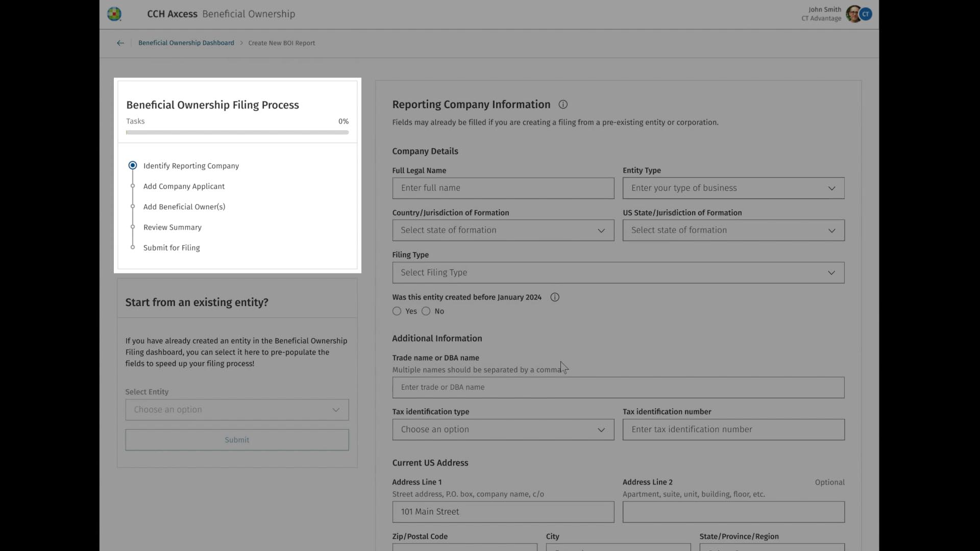Click the Beneficial Ownership globe icon

[114, 14]
